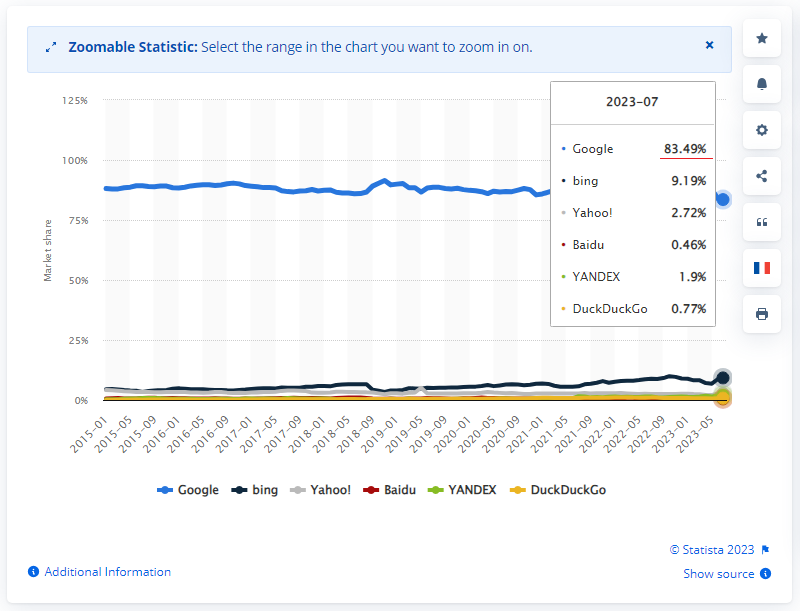This screenshot has height=611, width=800.
Task: Click the flag icon beside Statista 2023
Action: (765, 550)
